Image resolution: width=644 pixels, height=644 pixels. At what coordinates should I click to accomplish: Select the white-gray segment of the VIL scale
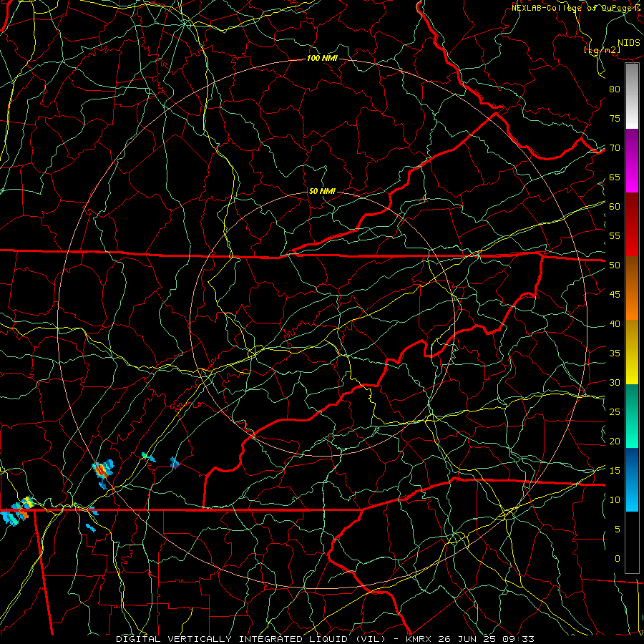point(632,96)
